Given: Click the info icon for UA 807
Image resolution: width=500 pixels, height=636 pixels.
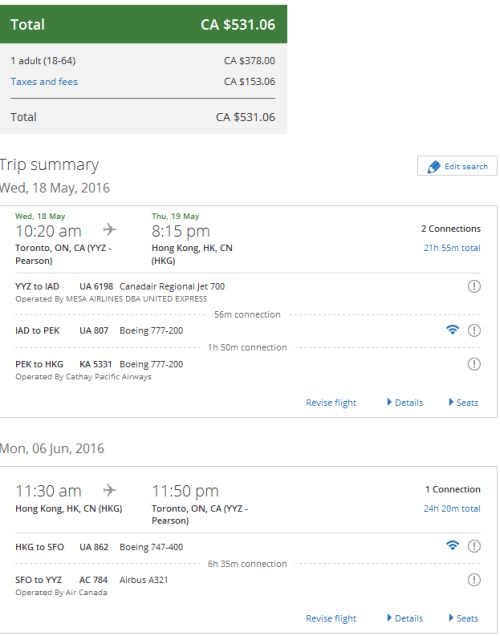Looking at the screenshot, I should pyautogui.click(x=474, y=331).
